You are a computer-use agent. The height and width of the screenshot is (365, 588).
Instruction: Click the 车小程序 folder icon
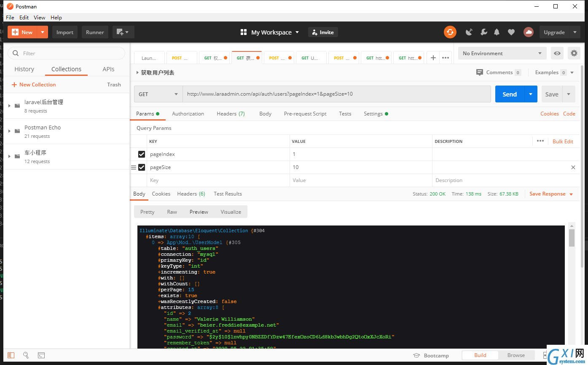click(17, 156)
